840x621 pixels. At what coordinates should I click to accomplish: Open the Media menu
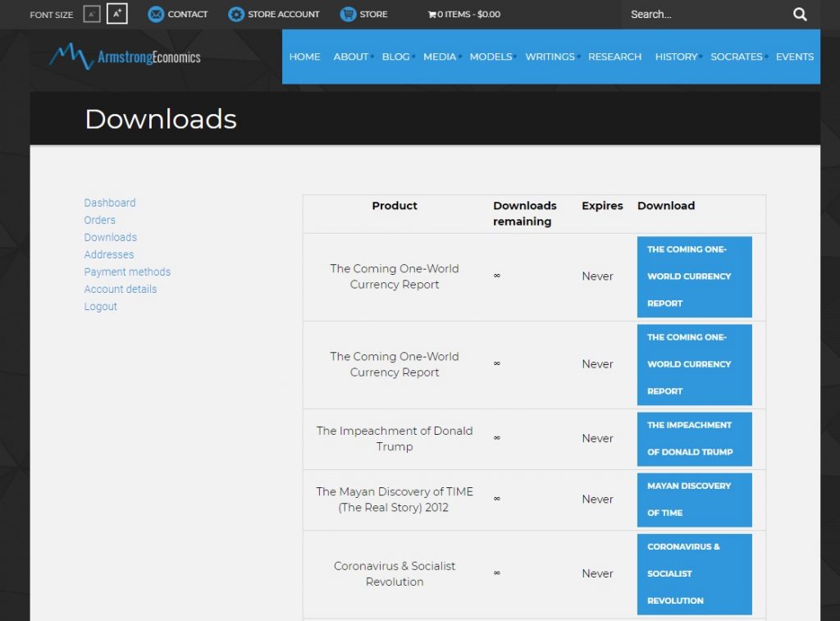point(440,57)
